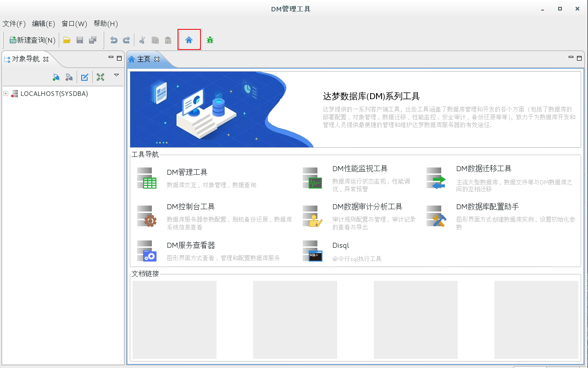Click the first gray placeholder under 文档链接

coord(174,319)
